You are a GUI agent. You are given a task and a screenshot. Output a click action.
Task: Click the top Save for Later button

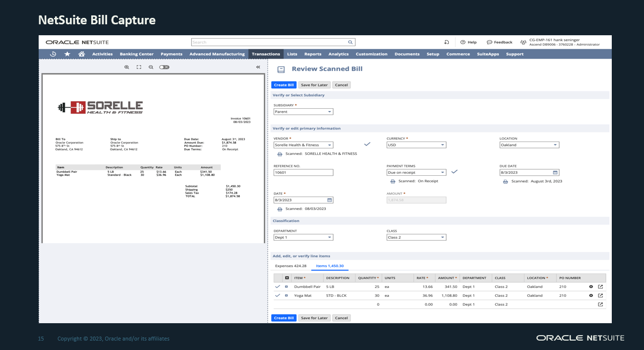click(314, 85)
